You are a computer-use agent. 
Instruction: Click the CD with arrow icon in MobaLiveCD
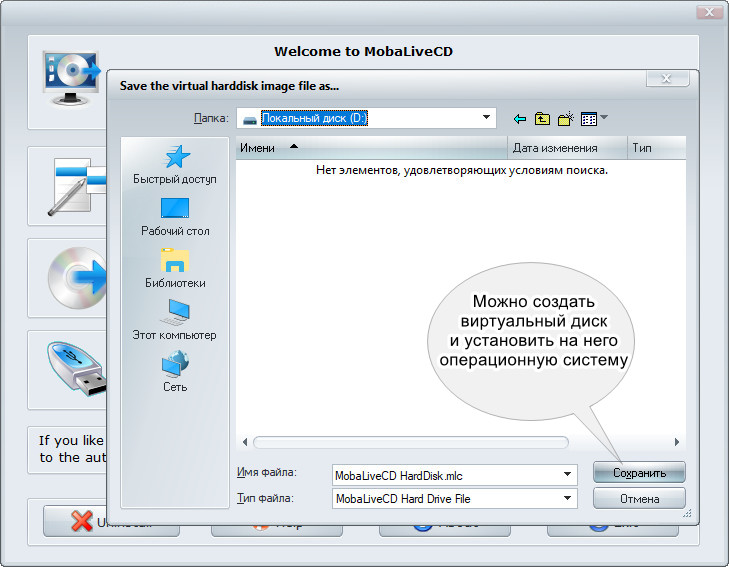(x=77, y=278)
